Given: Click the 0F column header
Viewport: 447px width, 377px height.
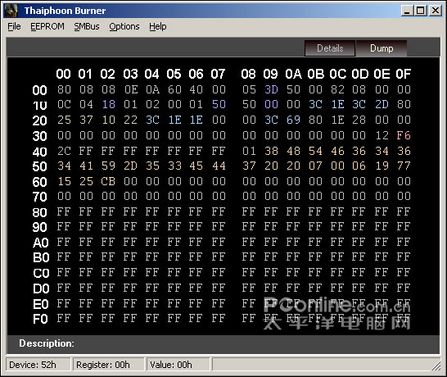Looking at the screenshot, I should (x=403, y=74).
